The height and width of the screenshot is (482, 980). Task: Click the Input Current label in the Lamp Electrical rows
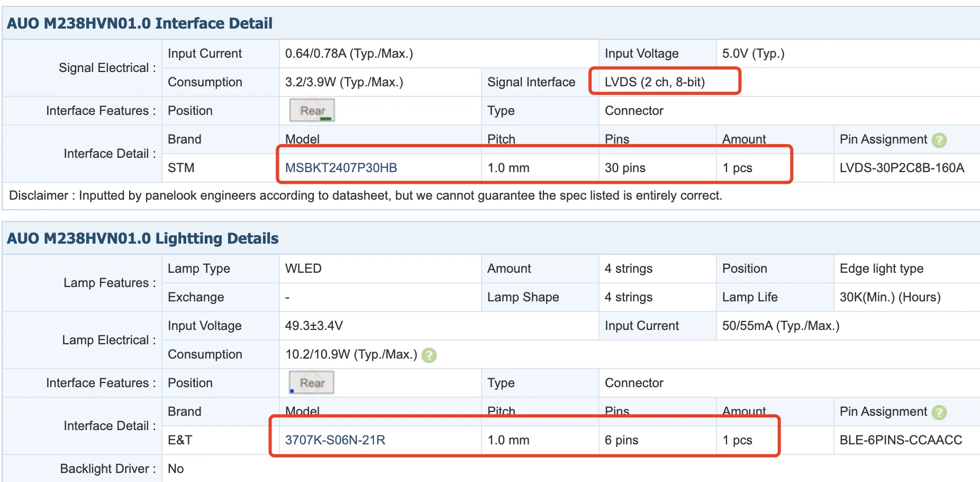click(x=642, y=326)
